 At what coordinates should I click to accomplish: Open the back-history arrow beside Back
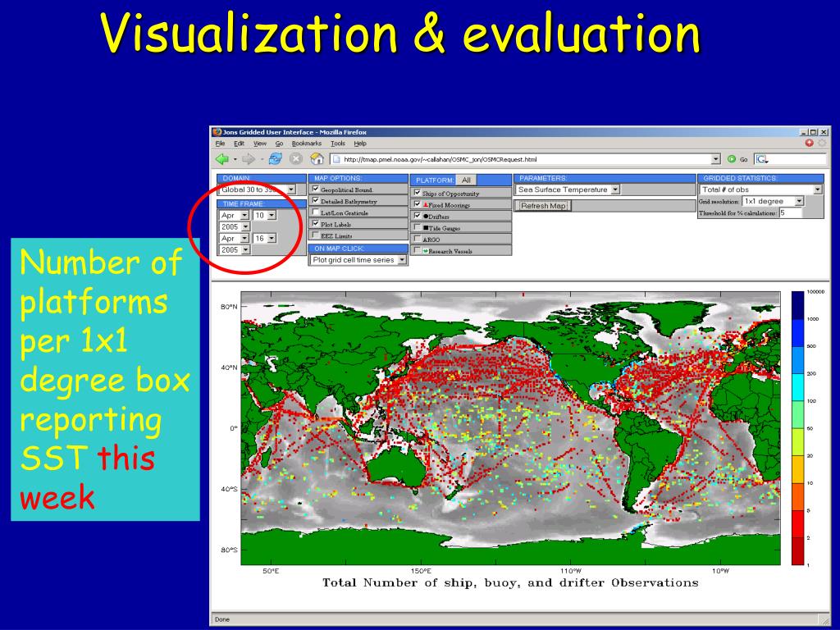click(x=235, y=159)
